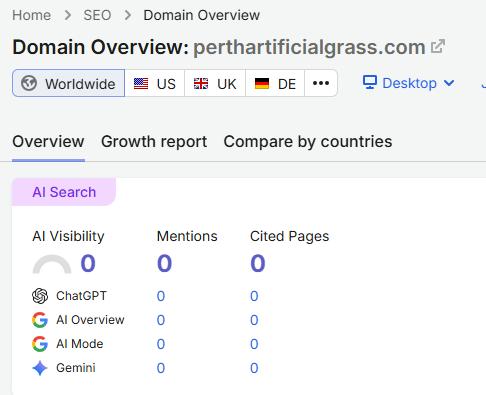Open ChatGPT cited pages count
The height and width of the screenshot is (395, 486).
pyautogui.click(x=254, y=296)
